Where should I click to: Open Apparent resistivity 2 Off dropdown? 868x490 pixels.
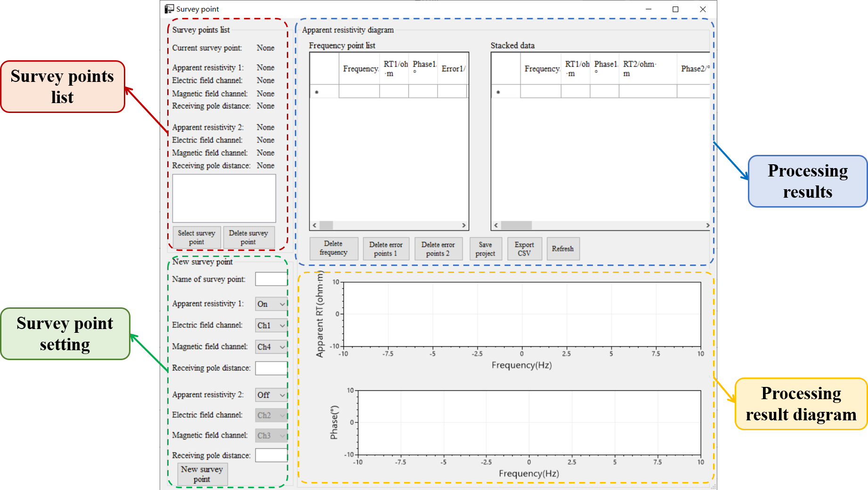pyautogui.click(x=271, y=395)
